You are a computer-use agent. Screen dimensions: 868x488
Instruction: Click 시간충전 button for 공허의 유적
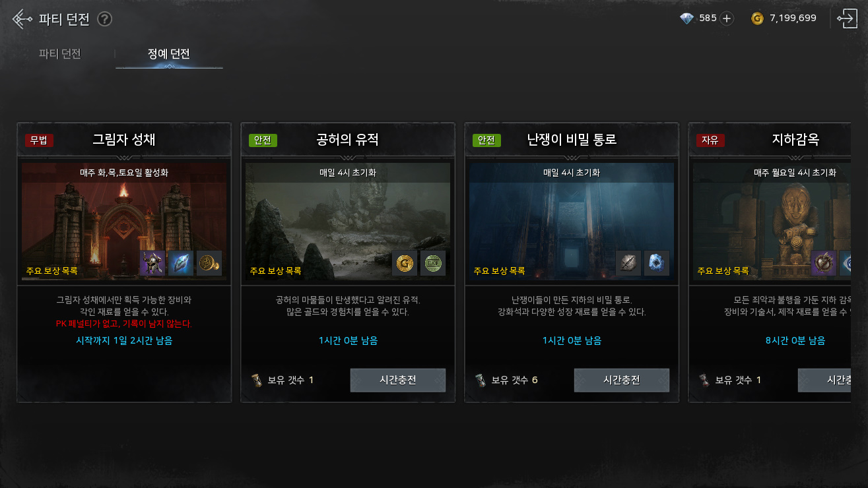pos(398,380)
